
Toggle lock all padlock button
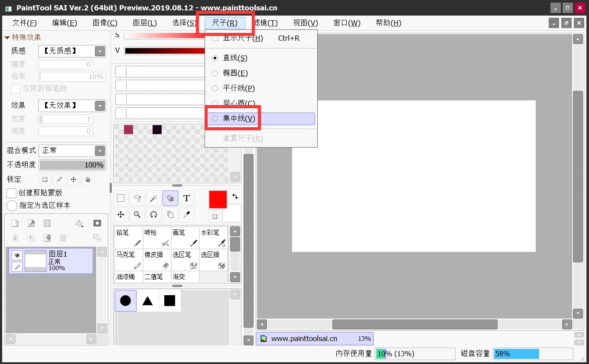88,179
